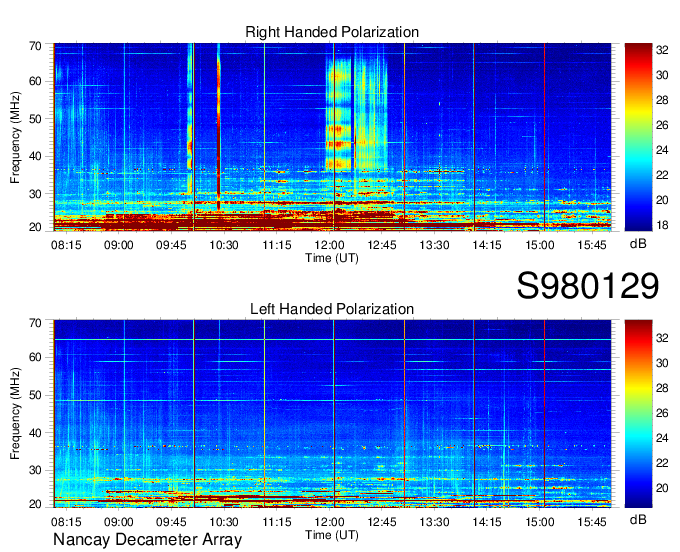Viewport: 680px width, 552px height.
Task: Click the 10:30 tick on the top time axis
Action: [x=224, y=245]
